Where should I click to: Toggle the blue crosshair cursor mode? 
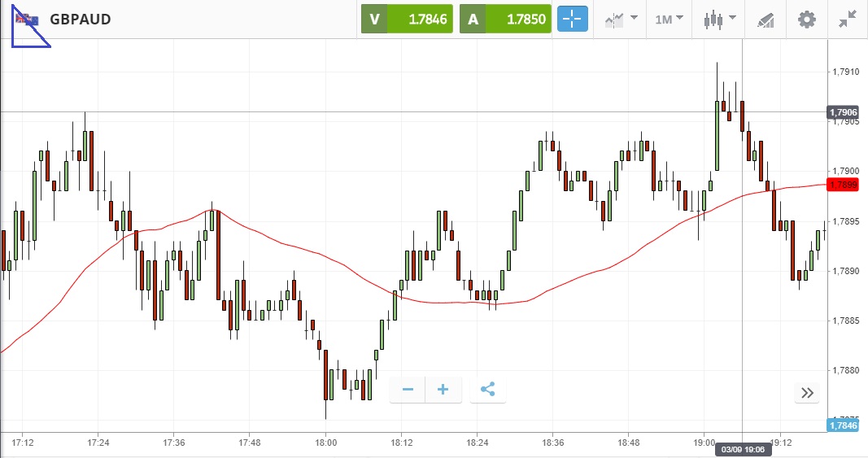click(573, 20)
